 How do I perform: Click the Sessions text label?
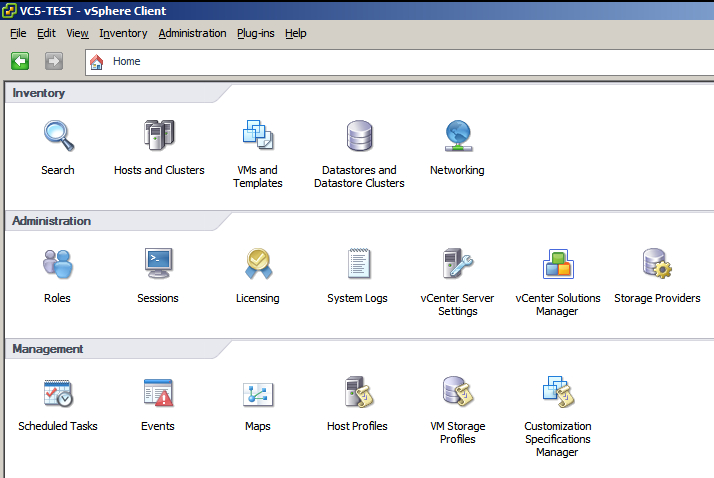coord(158,298)
